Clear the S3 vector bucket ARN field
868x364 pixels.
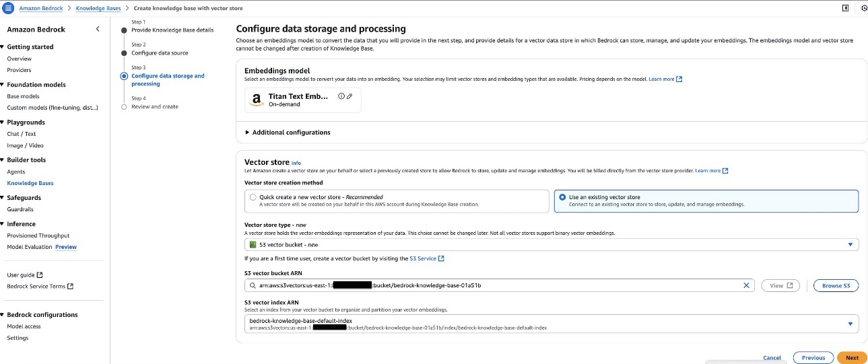coord(746,285)
